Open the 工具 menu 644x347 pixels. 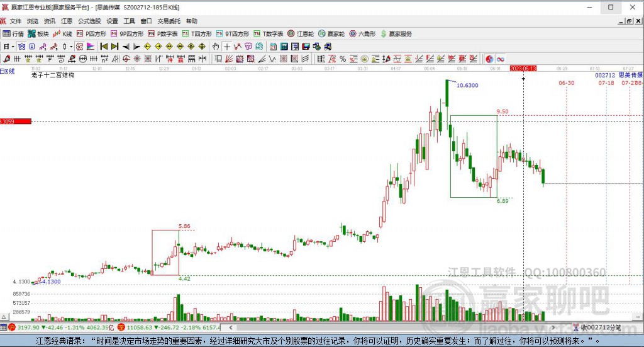pos(130,21)
